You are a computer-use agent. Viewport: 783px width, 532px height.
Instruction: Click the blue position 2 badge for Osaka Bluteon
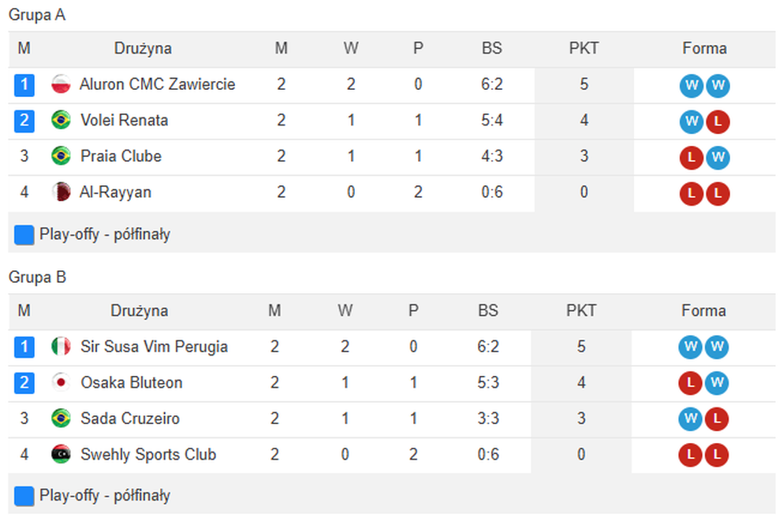click(24, 383)
